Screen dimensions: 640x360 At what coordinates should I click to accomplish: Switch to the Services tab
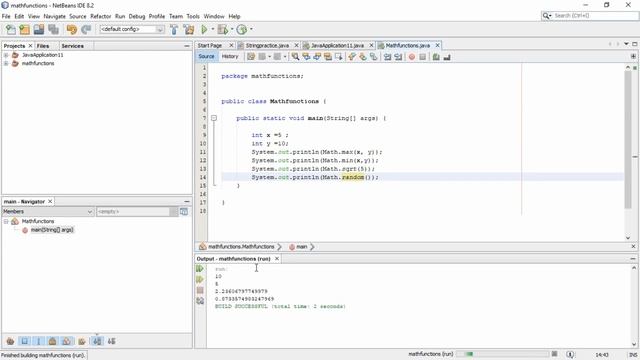(x=72, y=46)
